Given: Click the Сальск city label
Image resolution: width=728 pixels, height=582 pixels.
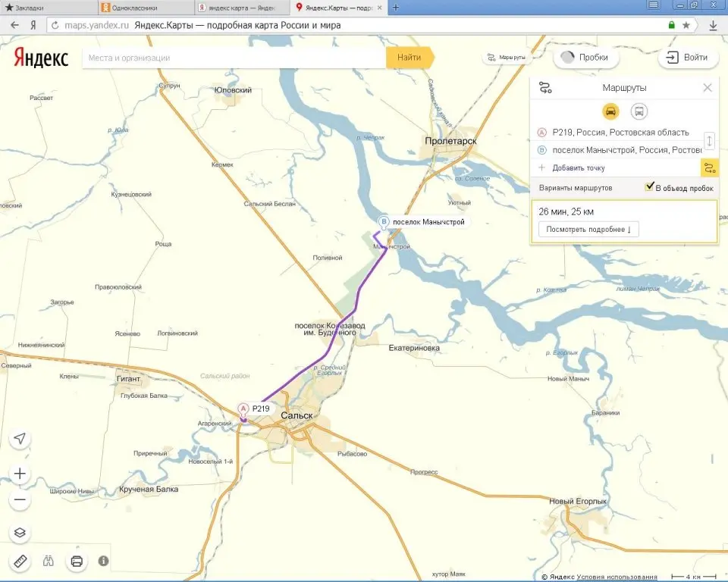Looking at the screenshot, I should pos(297,416).
